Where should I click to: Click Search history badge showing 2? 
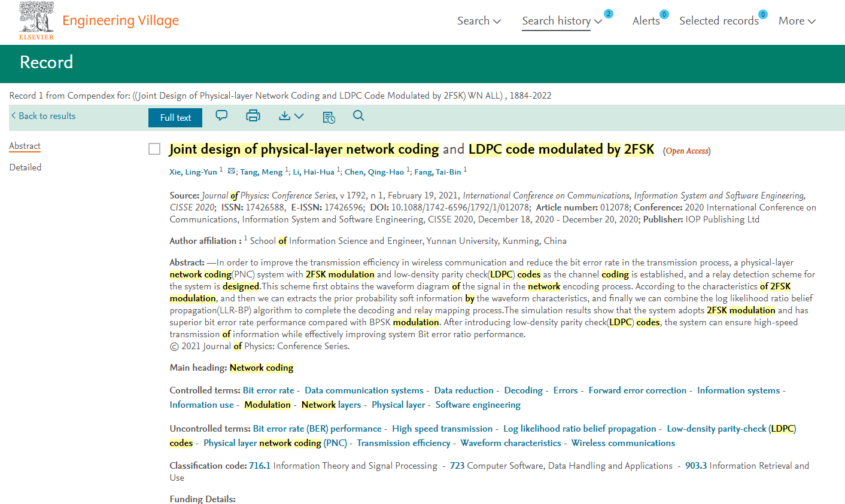pyautogui.click(x=609, y=14)
